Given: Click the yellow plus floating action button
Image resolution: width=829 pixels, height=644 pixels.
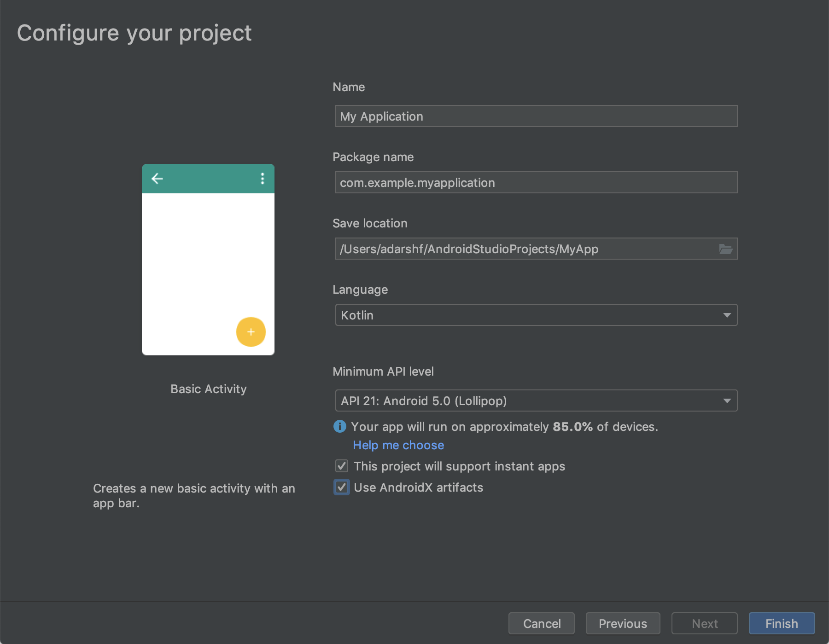Looking at the screenshot, I should pyautogui.click(x=251, y=332).
